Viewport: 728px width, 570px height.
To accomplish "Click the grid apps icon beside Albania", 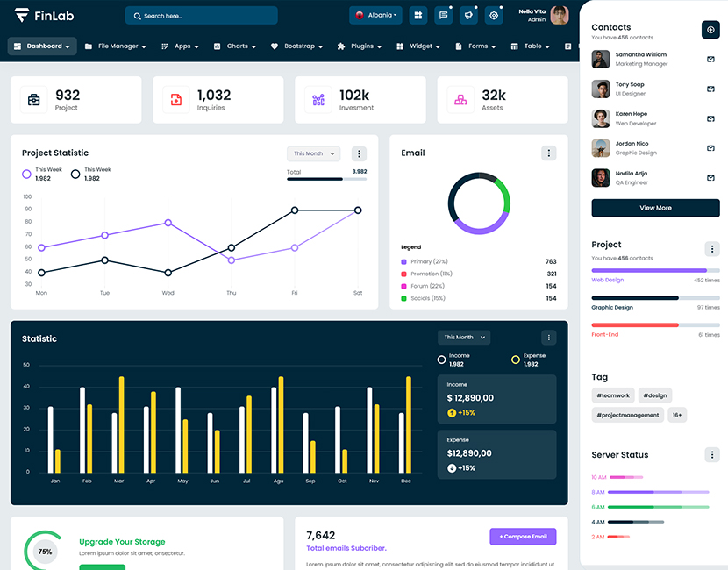I will click(x=418, y=15).
